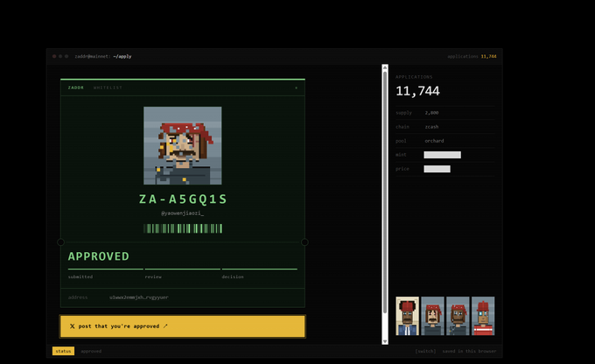
Task: Click the WHITELIST label in card header
Action: click(108, 87)
